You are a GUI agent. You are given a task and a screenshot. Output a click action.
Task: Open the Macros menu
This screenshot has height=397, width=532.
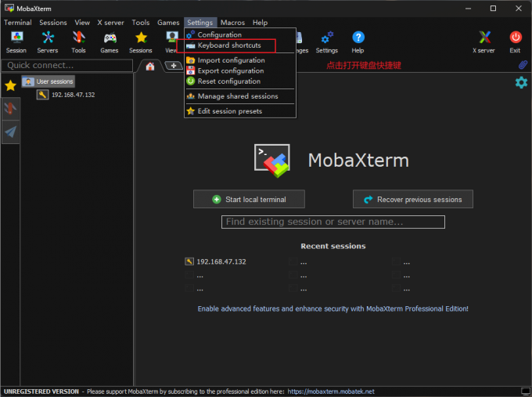(233, 23)
